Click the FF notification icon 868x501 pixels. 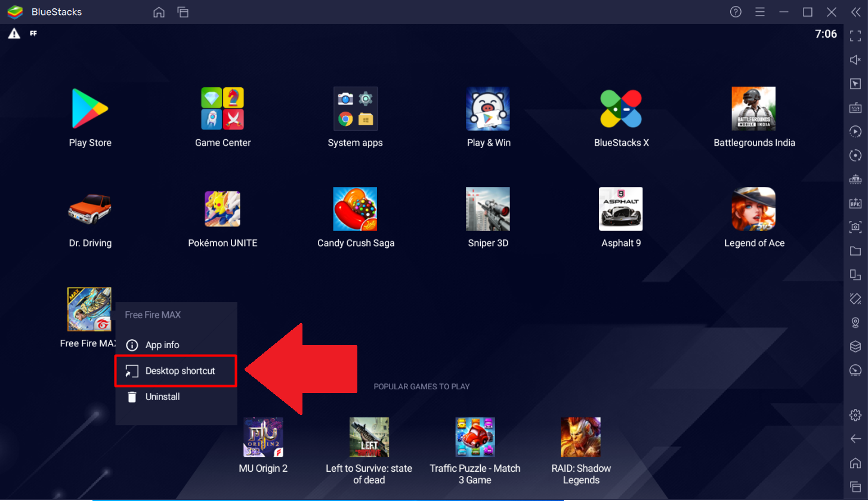[33, 33]
